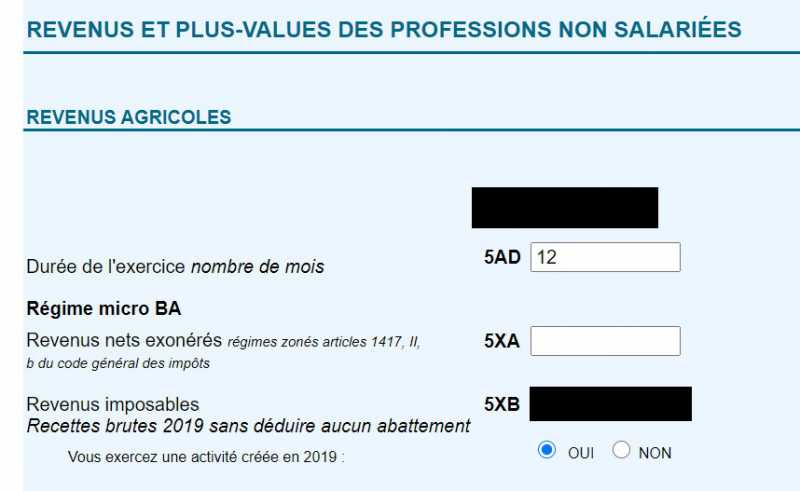
Task: Select the NON radio button
Action: [x=621, y=451]
